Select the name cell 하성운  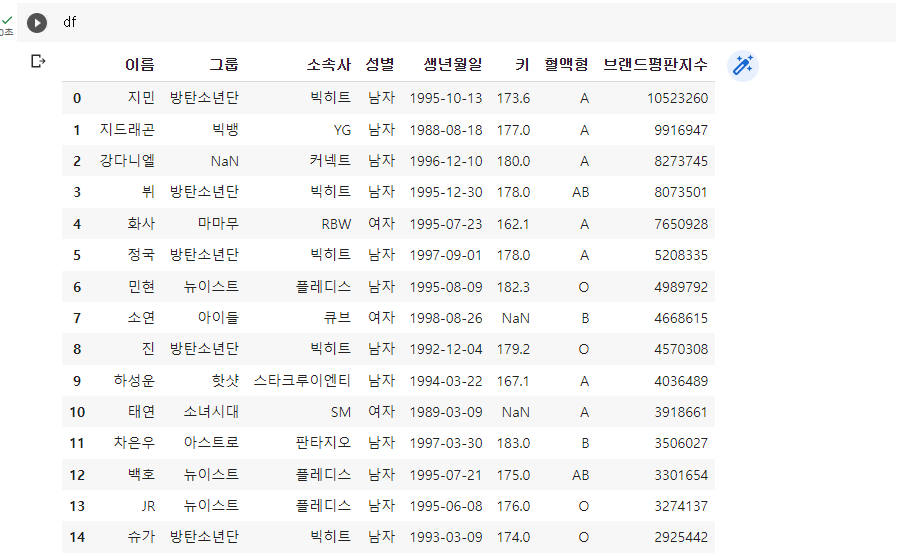point(134,381)
